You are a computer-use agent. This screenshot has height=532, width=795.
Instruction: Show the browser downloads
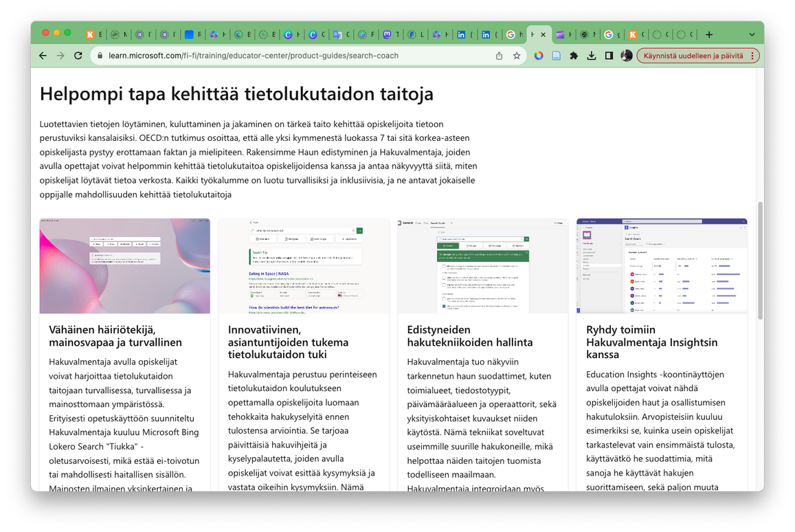tap(591, 56)
